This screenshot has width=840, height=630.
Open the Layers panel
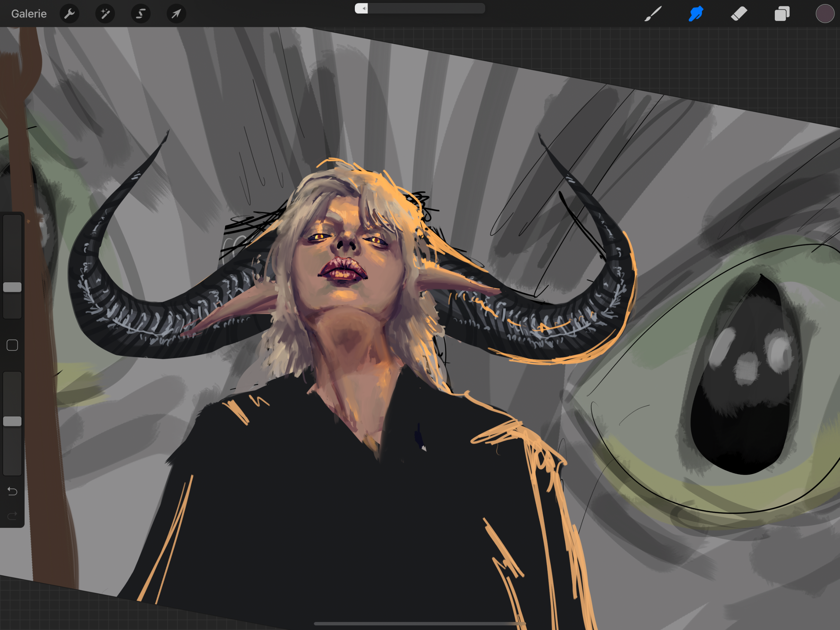coord(782,14)
